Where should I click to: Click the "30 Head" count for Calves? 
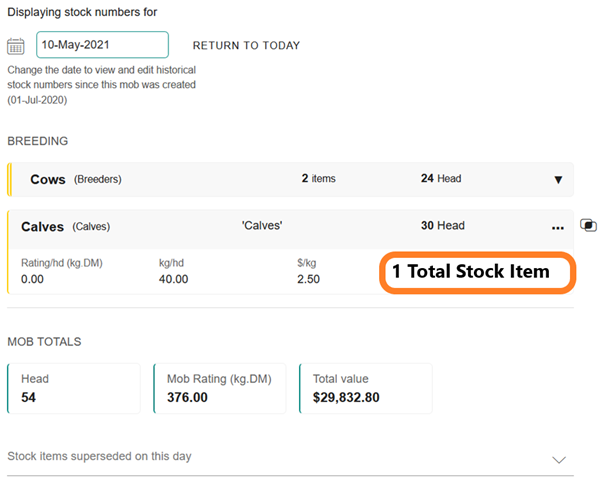coord(442,226)
